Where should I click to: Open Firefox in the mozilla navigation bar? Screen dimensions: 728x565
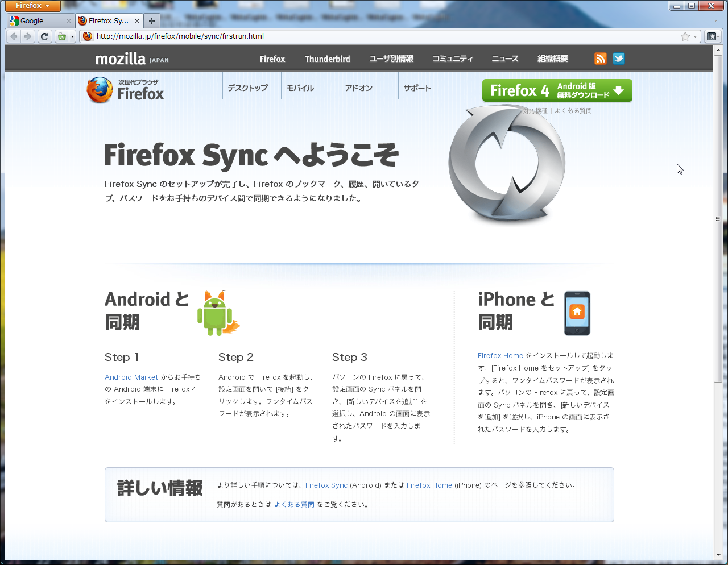(272, 59)
